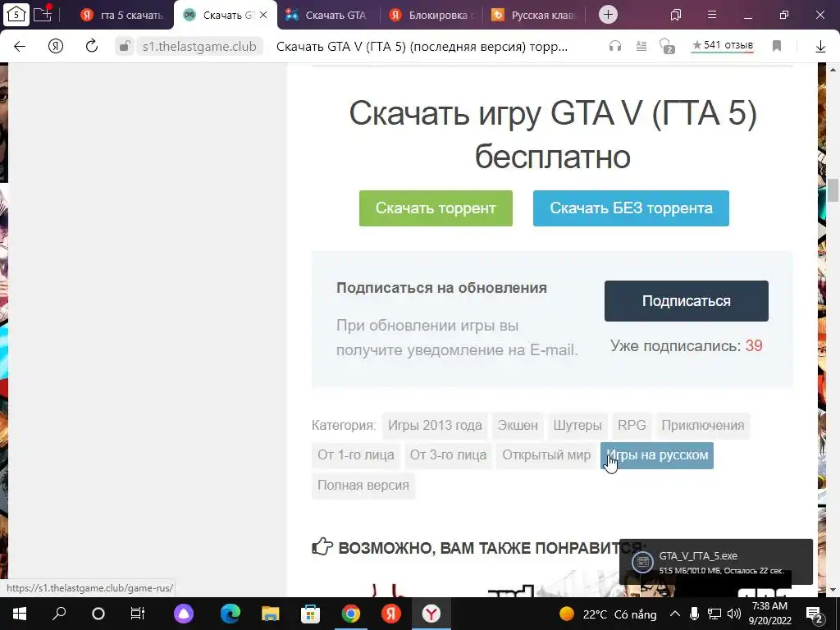Screen dimensions: 840x630
Task: Click the blue Скачать БЕЗ торрента button
Action: click(x=631, y=208)
